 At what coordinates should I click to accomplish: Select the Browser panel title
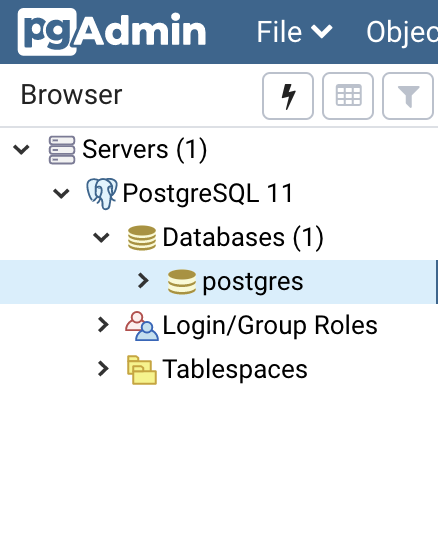pos(72,95)
